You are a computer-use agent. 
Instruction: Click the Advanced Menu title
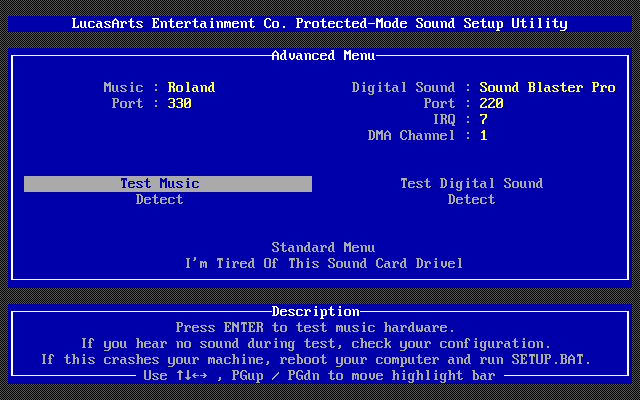coord(323,56)
